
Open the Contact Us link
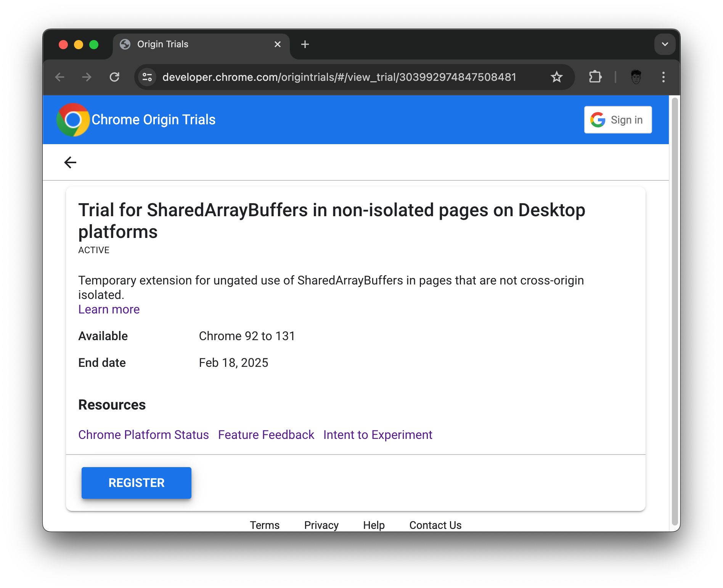coord(435,525)
